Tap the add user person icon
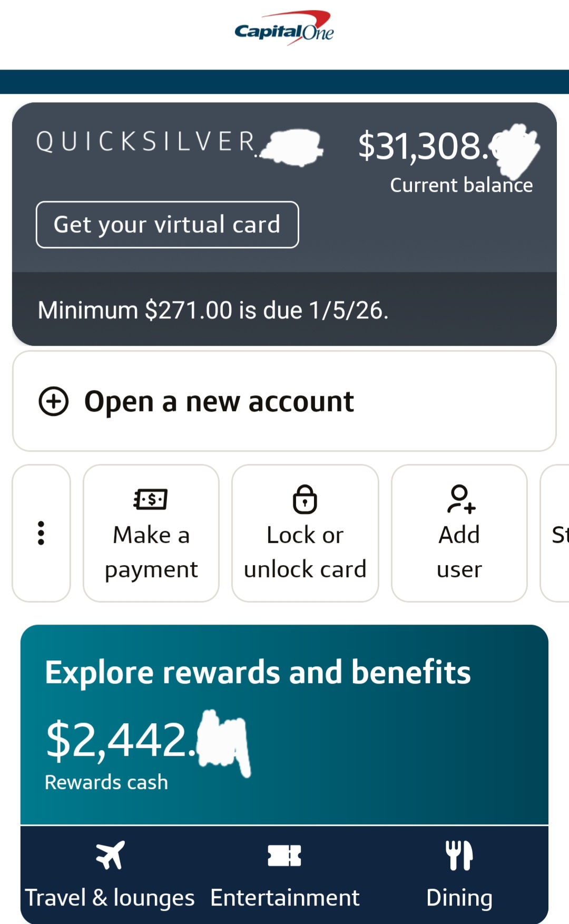Screen dimensions: 569x924 [460, 499]
